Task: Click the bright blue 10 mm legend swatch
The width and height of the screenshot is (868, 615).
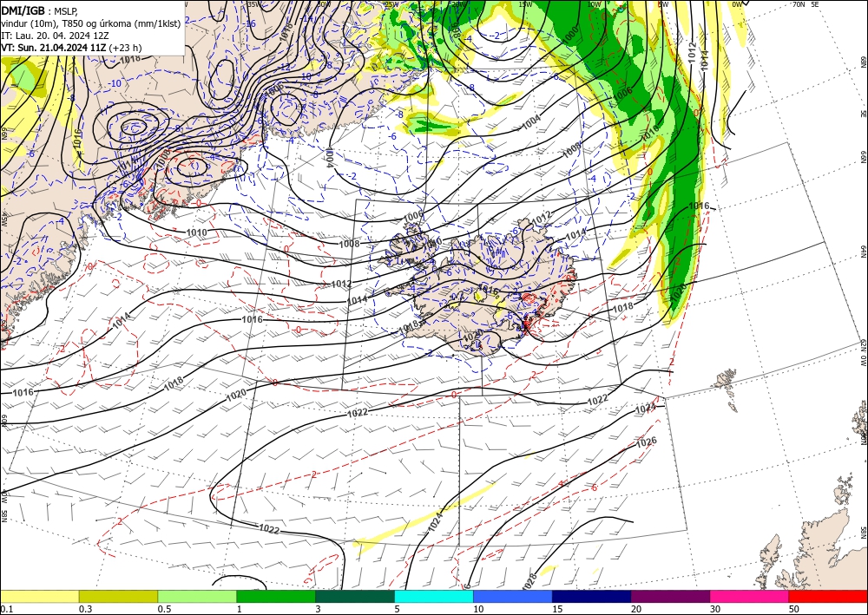Action: pyautogui.click(x=513, y=596)
